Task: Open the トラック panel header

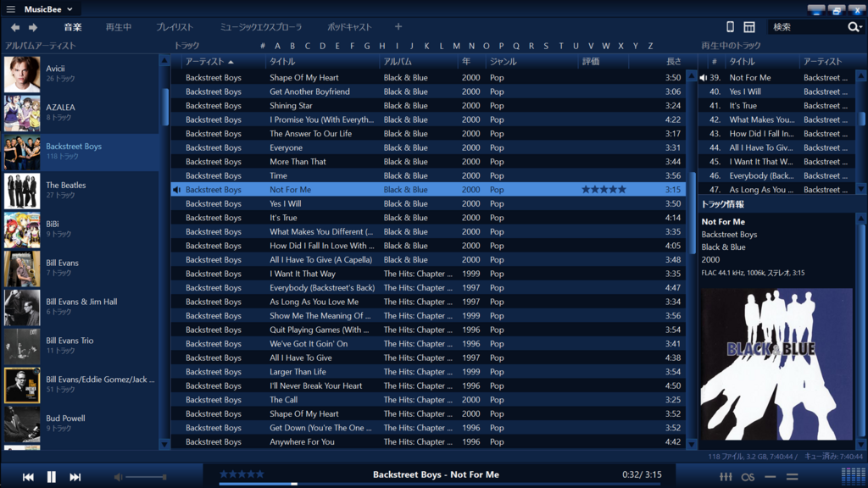Action: (186, 46)
